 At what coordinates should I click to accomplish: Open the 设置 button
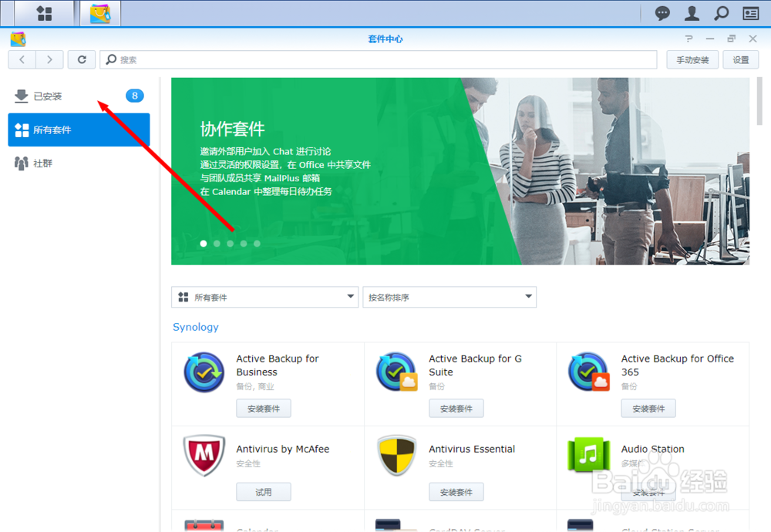[740, 59]
